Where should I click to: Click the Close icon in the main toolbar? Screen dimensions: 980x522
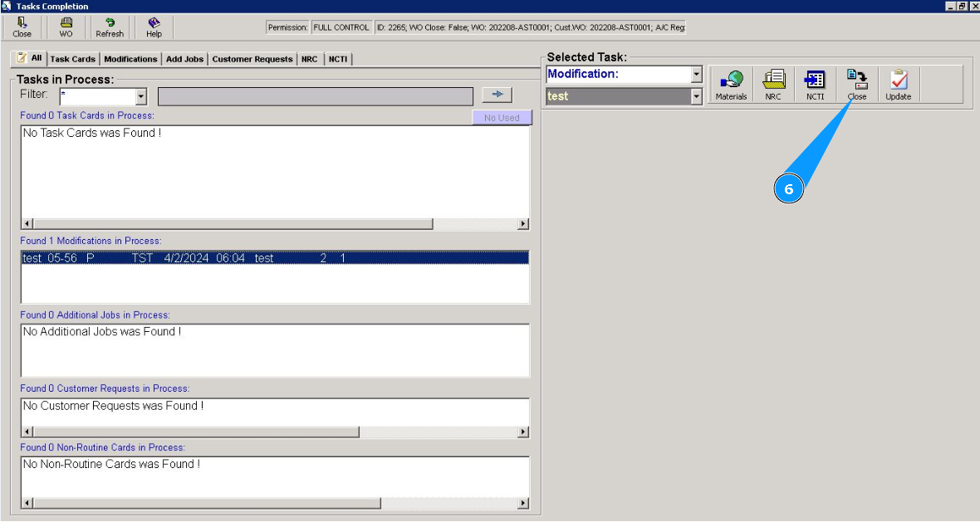[x=22, y=27]
